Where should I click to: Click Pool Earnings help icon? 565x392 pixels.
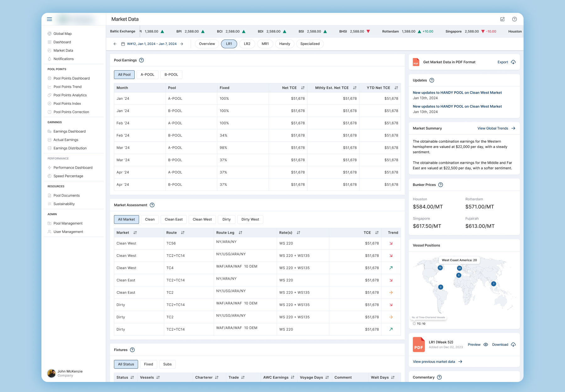click(x=142, y=60)
